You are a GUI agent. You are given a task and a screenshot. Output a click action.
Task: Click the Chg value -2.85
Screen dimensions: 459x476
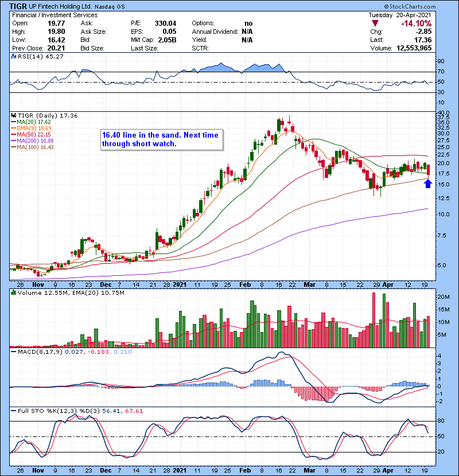(423, 32)
